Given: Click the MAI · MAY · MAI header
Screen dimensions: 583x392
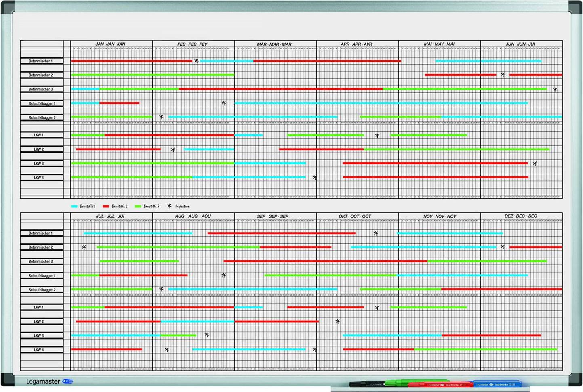Looking at the screenshot, I should click(x=439, y=44).
